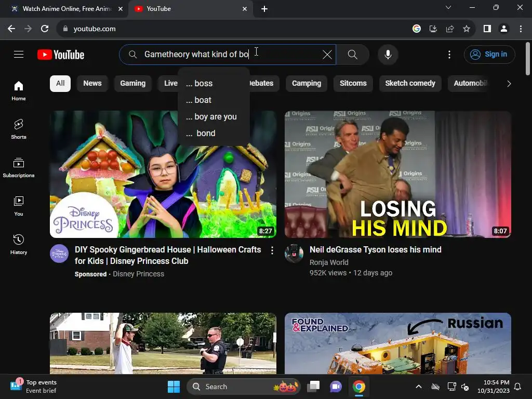Screen dimensions: 532x399
Task: Click the Ronja World channel avatar
Action: [294, 254]
